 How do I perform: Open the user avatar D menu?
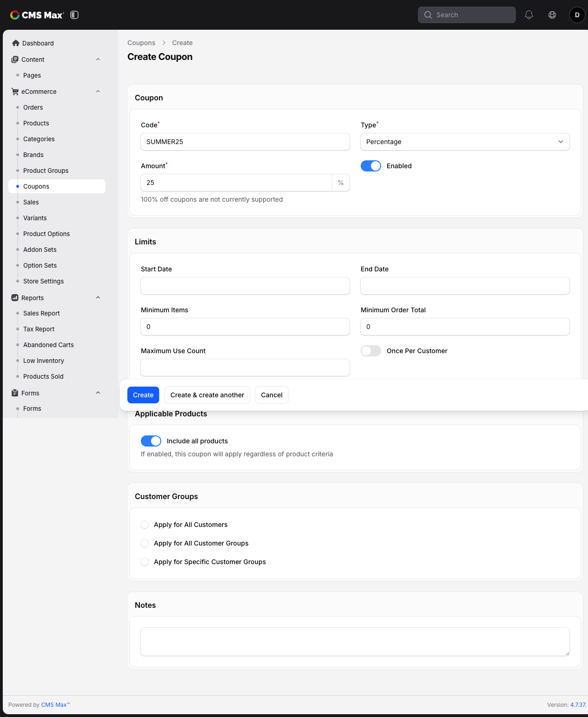(577, 15)
